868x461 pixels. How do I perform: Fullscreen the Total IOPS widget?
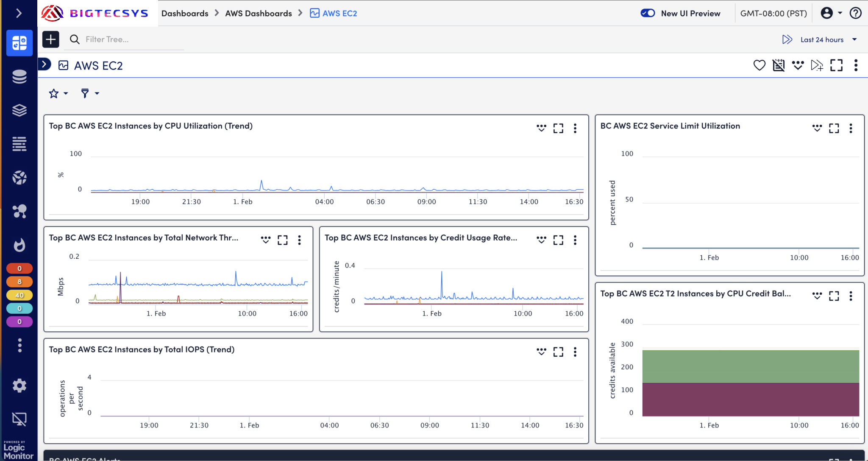(x=558, y=352)
